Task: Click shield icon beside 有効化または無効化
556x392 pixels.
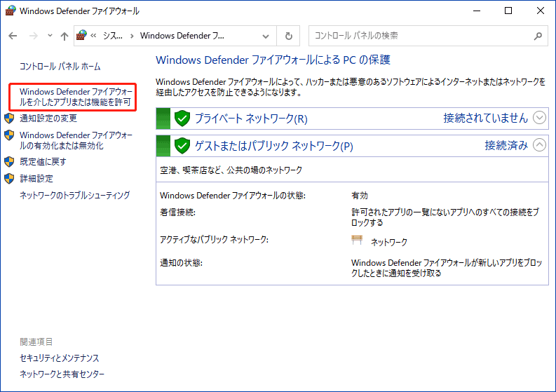Action: tap(9, 135)
